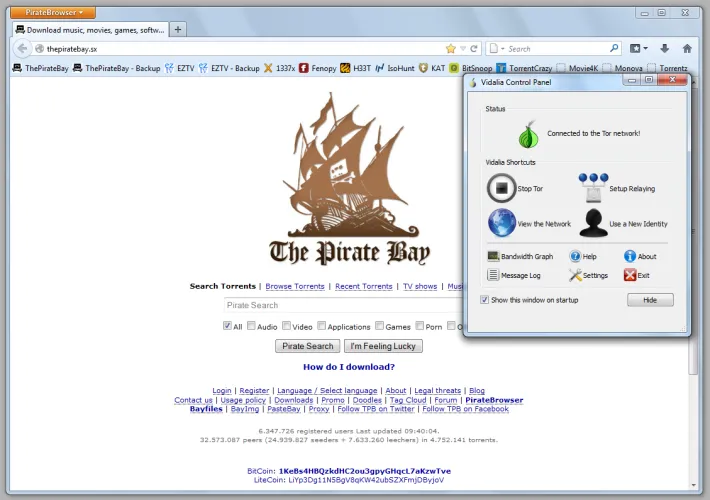The image size is (710, 500).
Task: Tick the Video category checkbox
Action: [x=286, y=326]
